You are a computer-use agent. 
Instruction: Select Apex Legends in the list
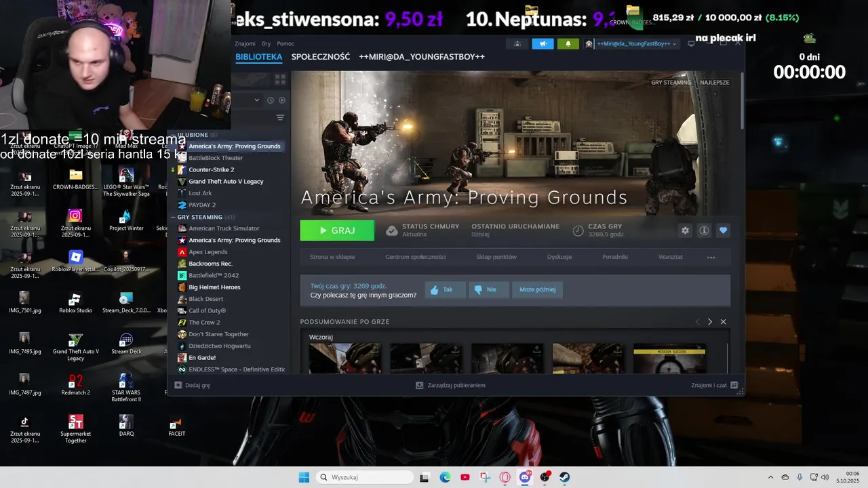[x=208, y=252]
